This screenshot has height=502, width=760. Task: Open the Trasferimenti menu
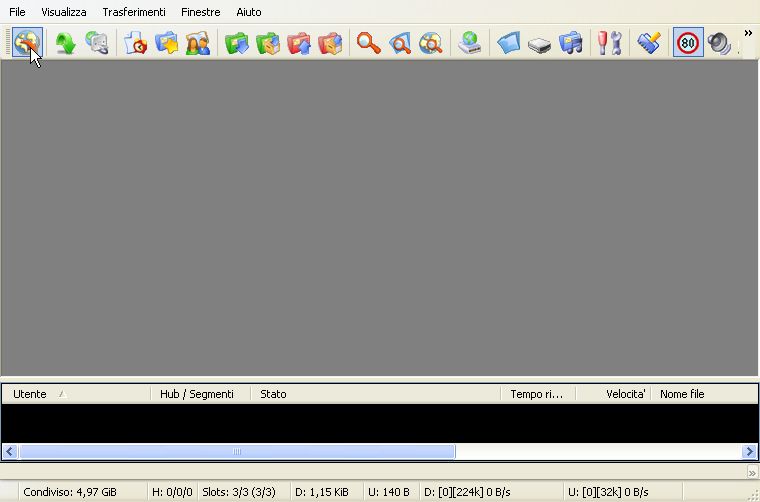tap(134, 12)
